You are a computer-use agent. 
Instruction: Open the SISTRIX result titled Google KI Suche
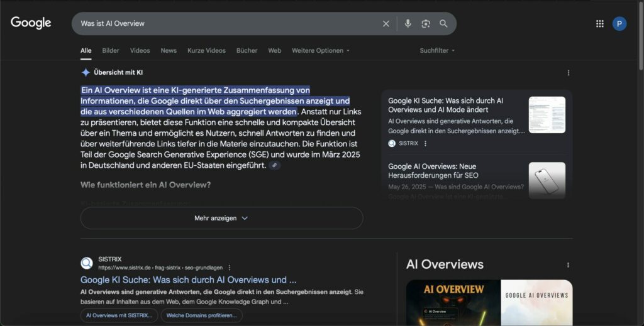pyautogui.click(x=188, y=280)
